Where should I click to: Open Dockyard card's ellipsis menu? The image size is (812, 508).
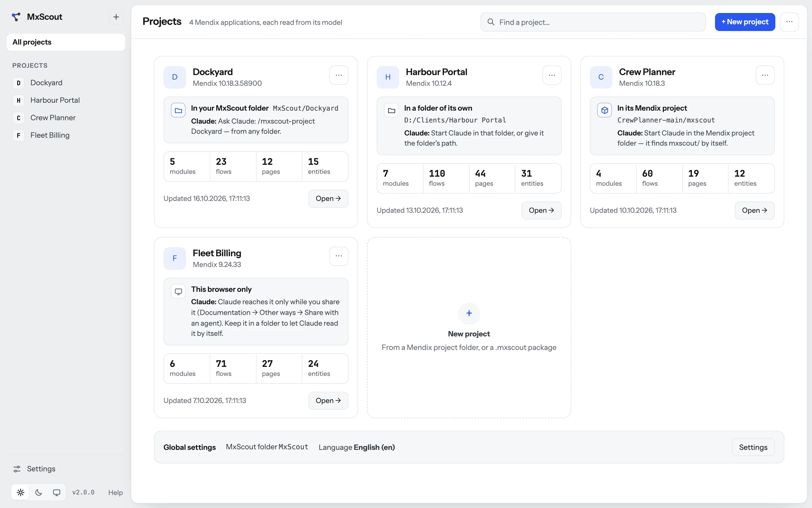[x=339, y=75]
